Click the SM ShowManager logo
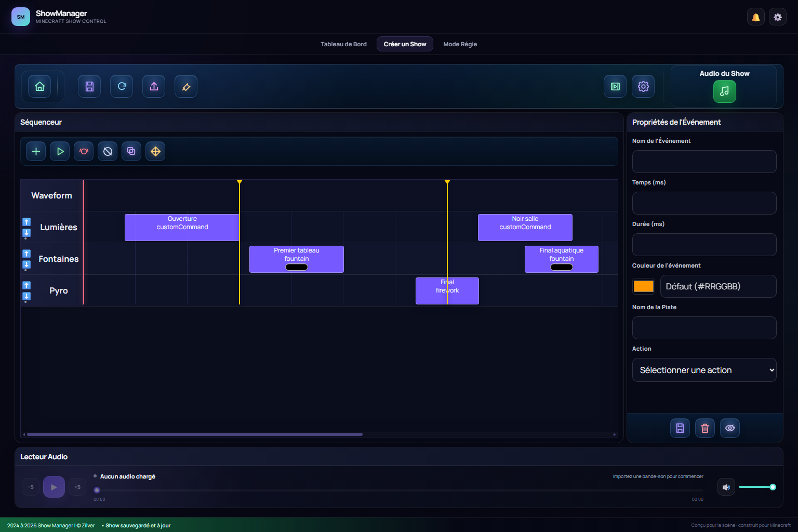798x532 pixels. [x=21, y=17]
